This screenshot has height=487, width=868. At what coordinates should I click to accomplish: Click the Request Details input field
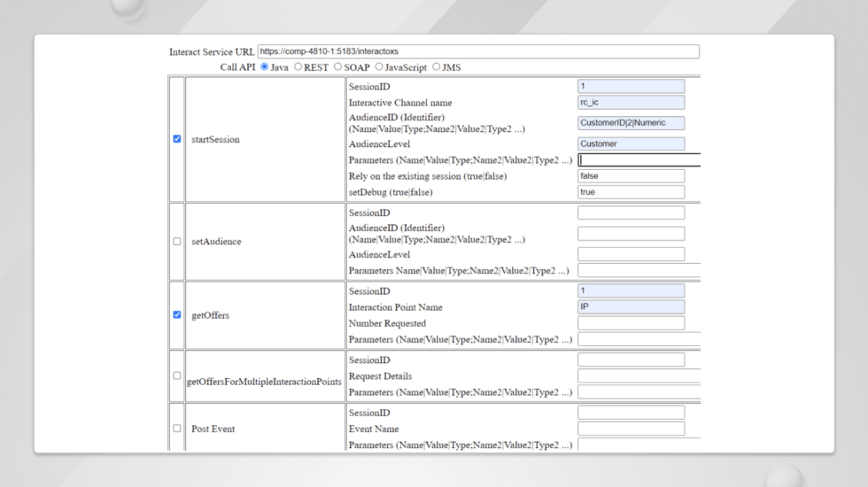coord(639,375)
